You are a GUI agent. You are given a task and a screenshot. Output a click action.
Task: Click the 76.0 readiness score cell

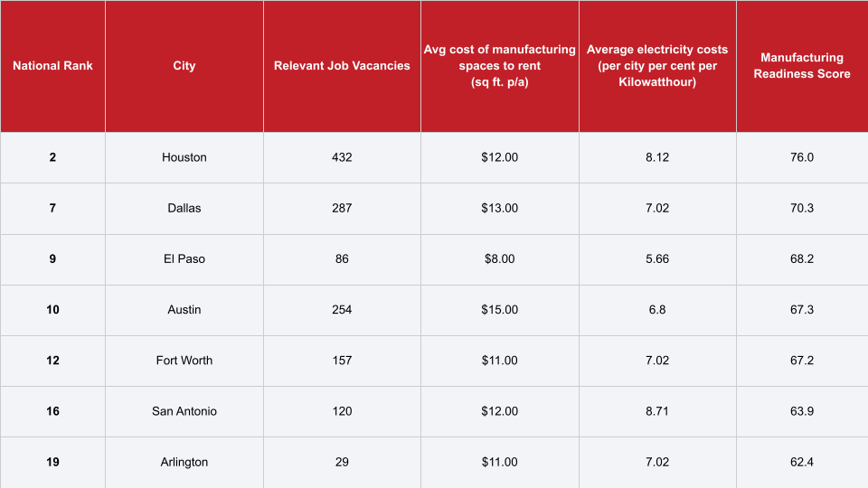pyautogui.click(x=802, y=157)
